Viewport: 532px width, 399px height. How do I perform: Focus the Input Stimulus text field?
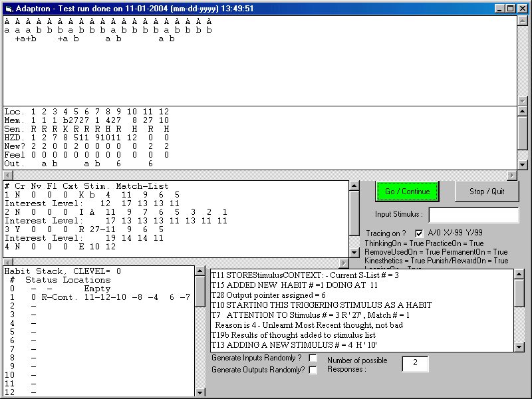point(473,215)
